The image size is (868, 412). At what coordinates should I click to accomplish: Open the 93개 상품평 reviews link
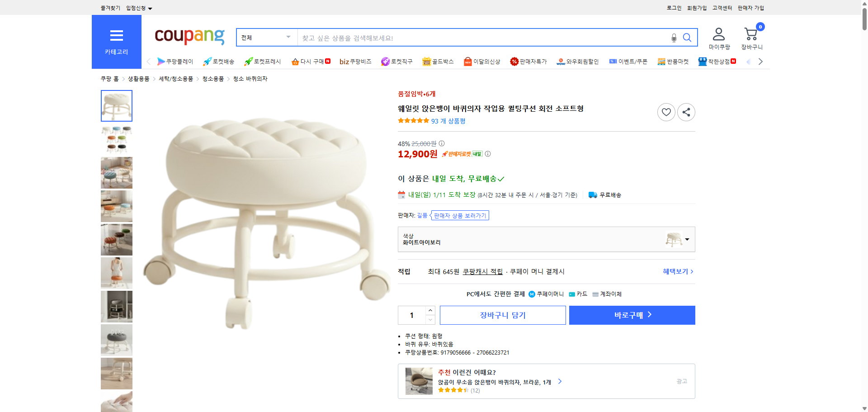[x=448, y=121]
